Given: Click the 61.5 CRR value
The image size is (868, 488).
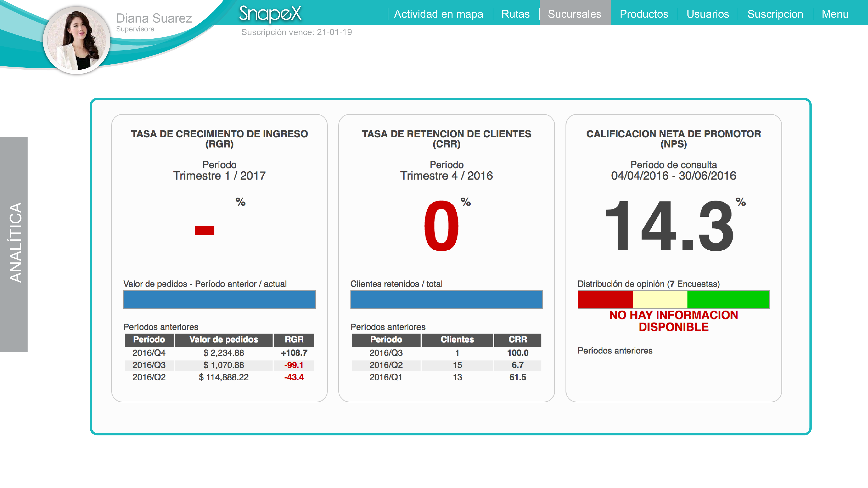Looking at the screenshot, I should click(x=518, y=377).
